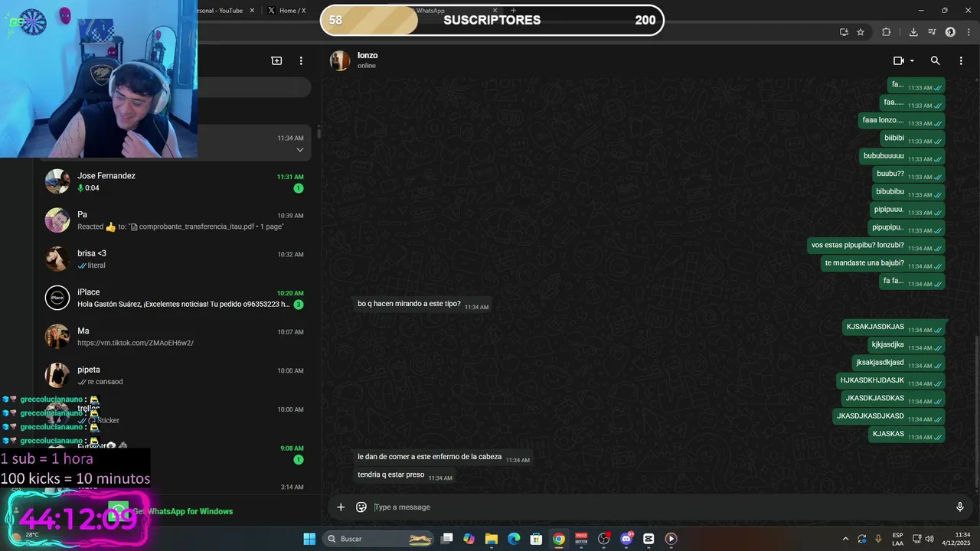Image resolution: width=980 pixels, height=551 pixels.
Task: Open the call options dropdown arrow
Action: click(x=912, y=61)
